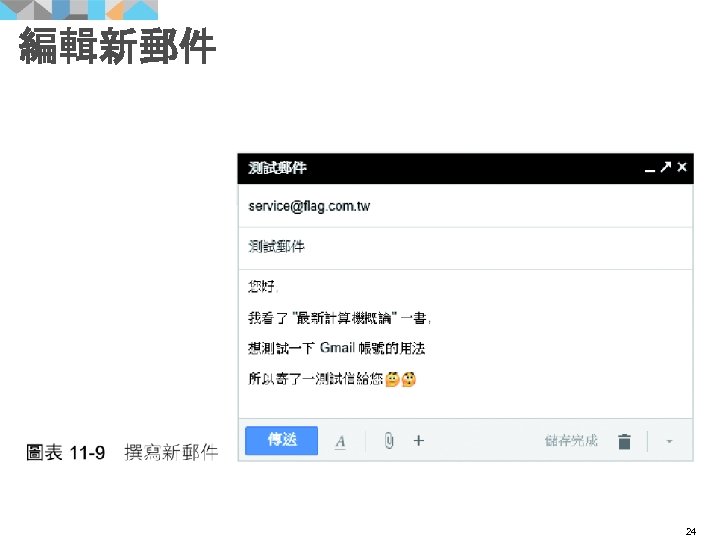
Task: Open more options dropdown arrow
Action: 669,442
